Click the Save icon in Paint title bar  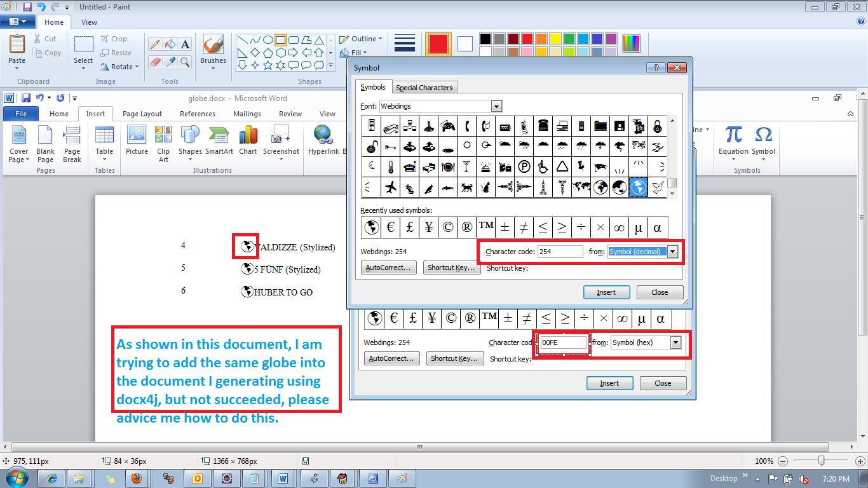27,7
